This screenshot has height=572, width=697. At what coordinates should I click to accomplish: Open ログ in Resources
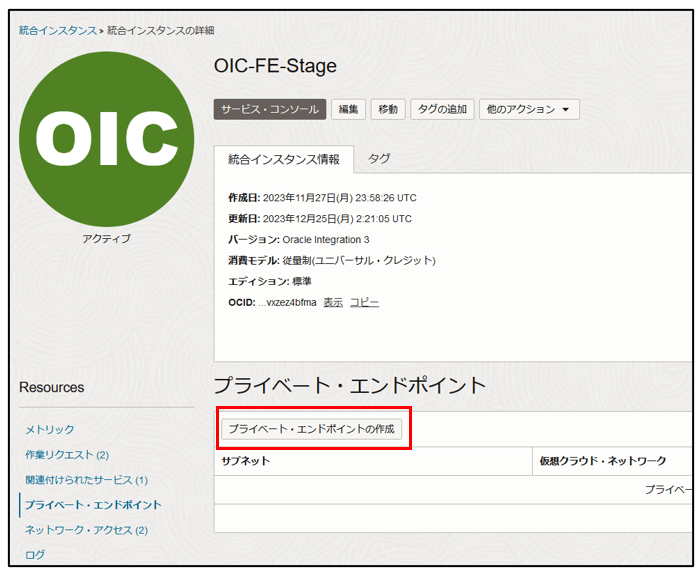coord(35,555)
